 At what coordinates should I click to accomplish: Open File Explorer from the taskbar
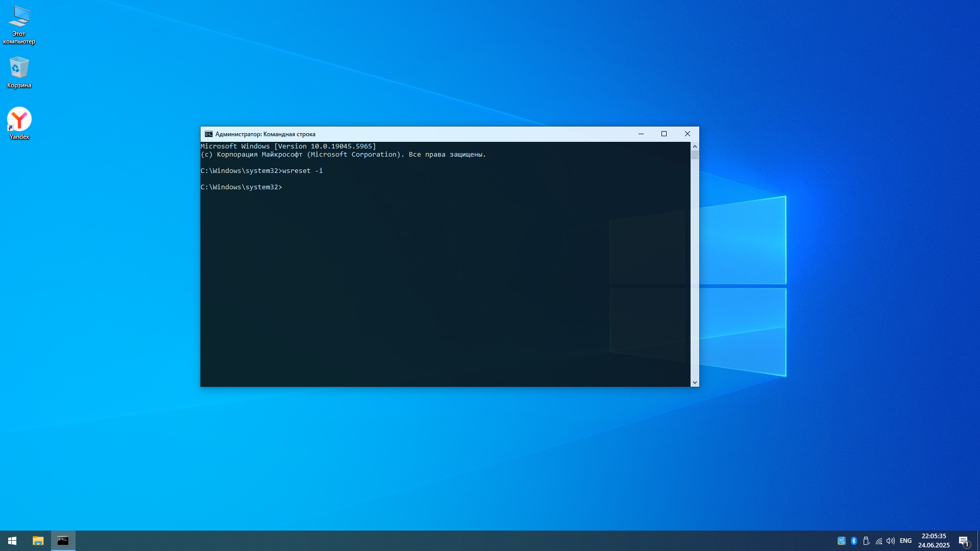coord(38,541)
